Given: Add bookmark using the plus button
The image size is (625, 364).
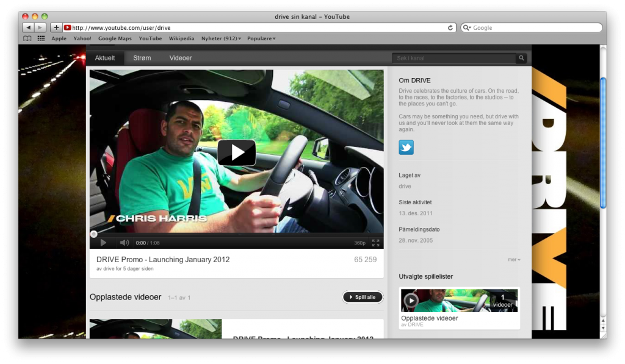Looking at the screenshot, I should pos(56,27).
